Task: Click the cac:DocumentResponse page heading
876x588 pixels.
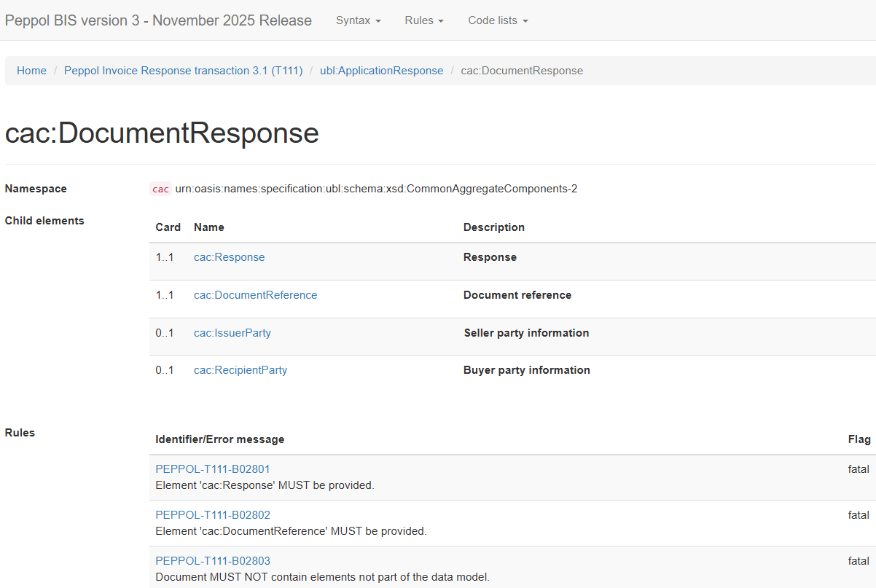Action: [162, 133]
